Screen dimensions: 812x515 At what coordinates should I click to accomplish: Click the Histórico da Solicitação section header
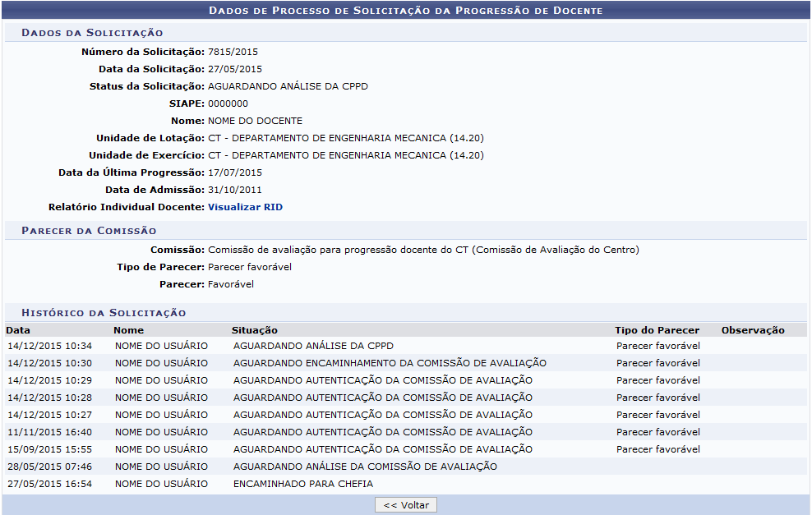click(x=104, y=313)
